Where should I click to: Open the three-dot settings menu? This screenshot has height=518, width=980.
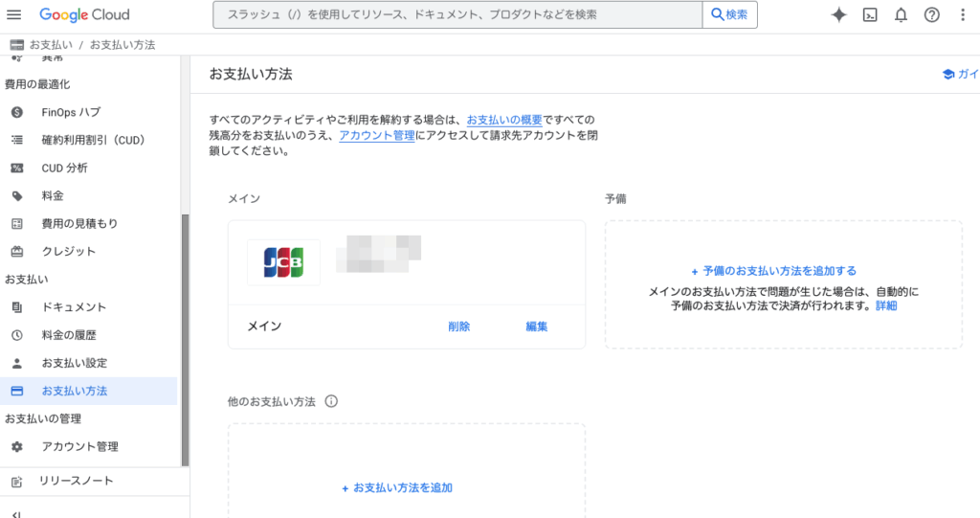click(x=963, y=15)
